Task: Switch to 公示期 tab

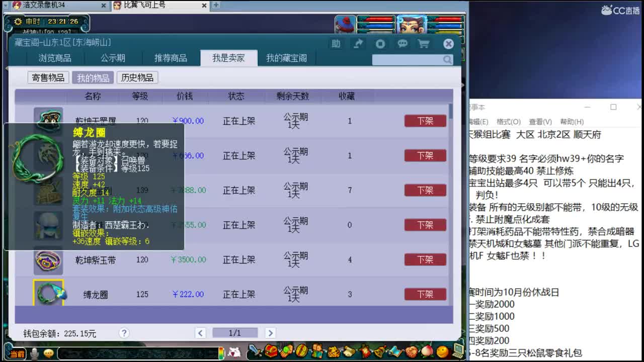Action: [113, 58]
